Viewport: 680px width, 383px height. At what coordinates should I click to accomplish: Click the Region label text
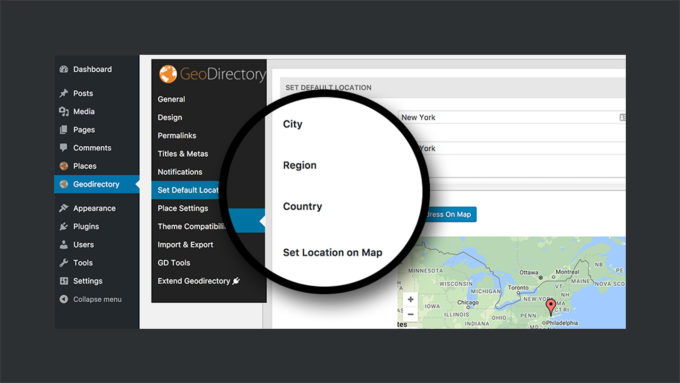[300, 165]
